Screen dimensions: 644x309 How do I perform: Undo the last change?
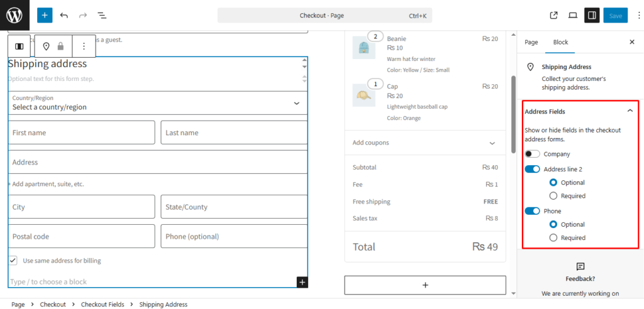pos(64,15)
